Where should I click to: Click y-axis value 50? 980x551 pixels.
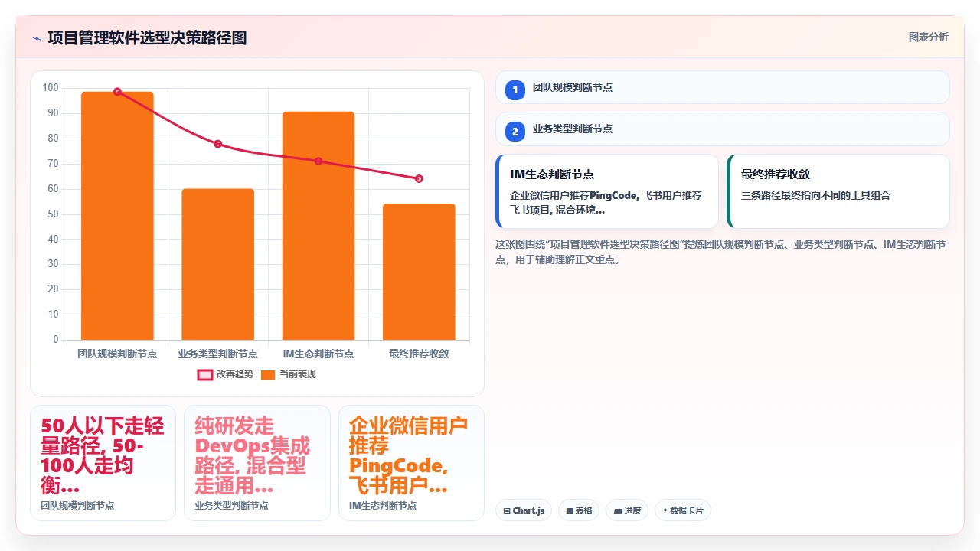(53, 214)
